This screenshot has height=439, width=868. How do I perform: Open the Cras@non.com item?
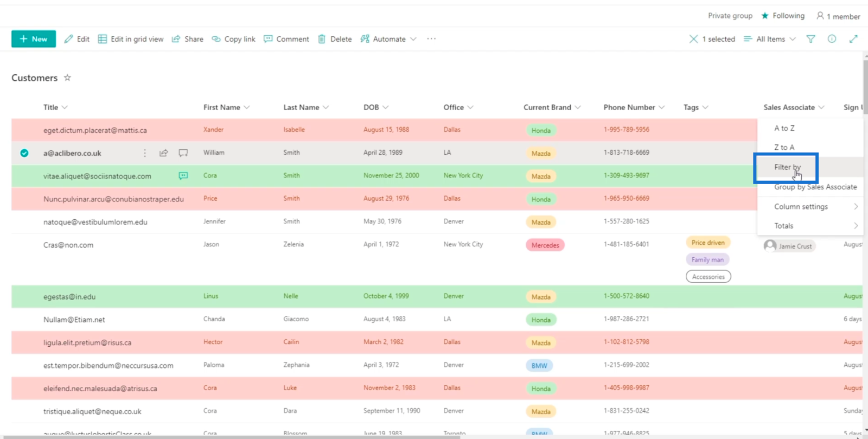68,245
